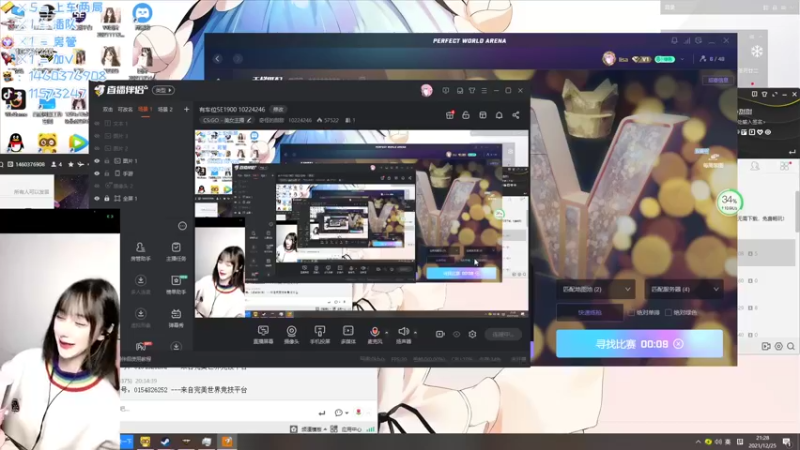Unlock the 手游 source lock icon

click(107, 173)
